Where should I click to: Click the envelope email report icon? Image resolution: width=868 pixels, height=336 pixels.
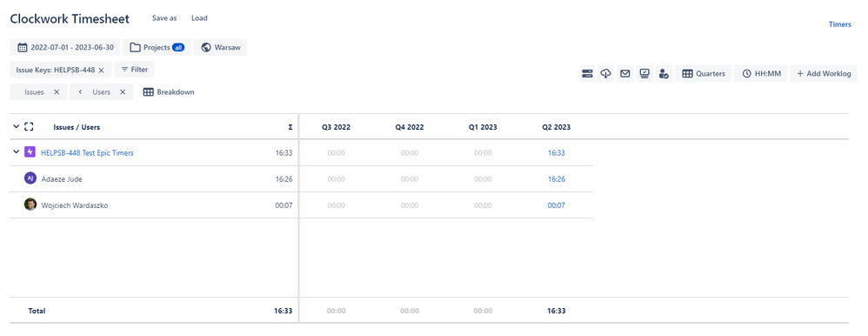tap(625, 74)
